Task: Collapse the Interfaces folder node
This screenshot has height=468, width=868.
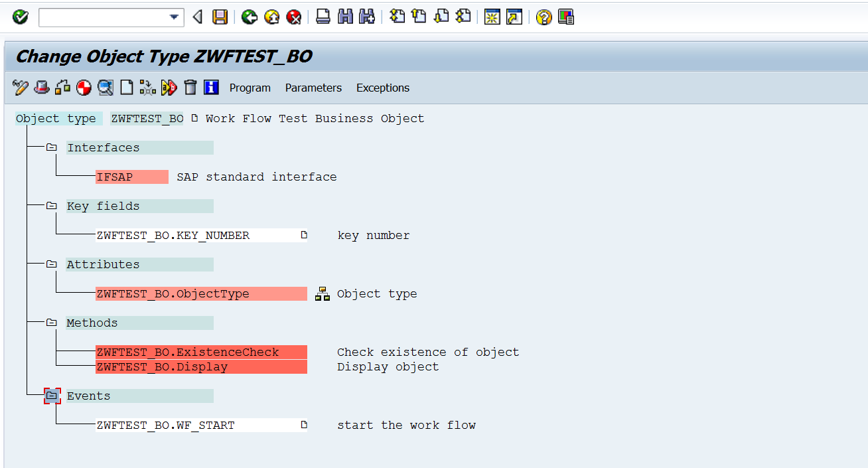Action: pos(52,147)
